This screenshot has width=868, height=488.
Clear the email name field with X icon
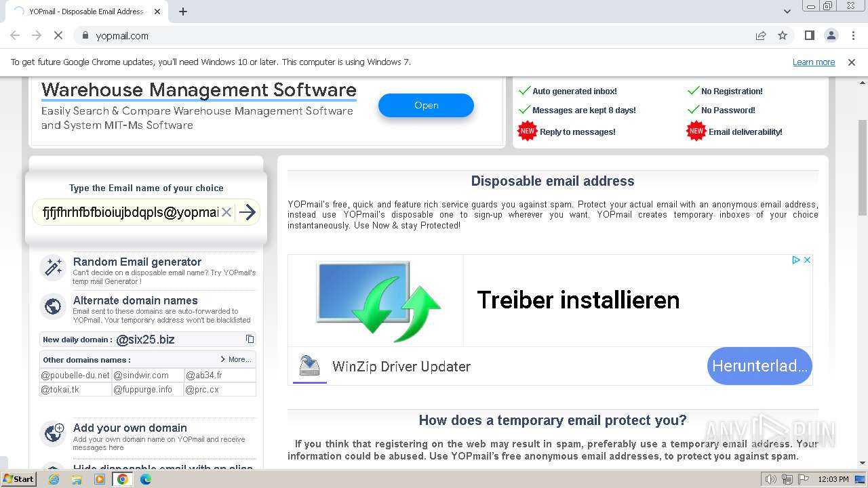click(226, 212)
